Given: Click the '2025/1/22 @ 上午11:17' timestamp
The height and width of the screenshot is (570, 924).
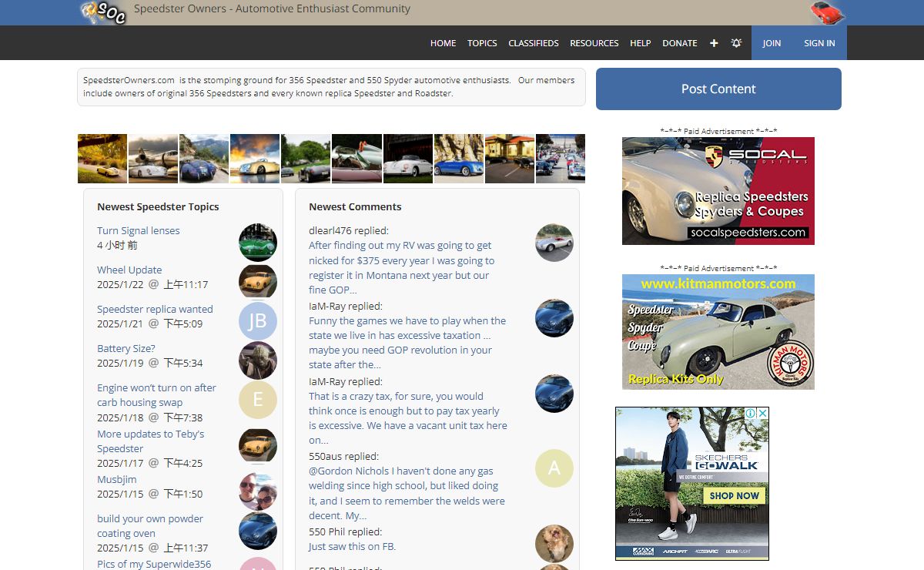Looking at the screenshot, I should (152, 284).
